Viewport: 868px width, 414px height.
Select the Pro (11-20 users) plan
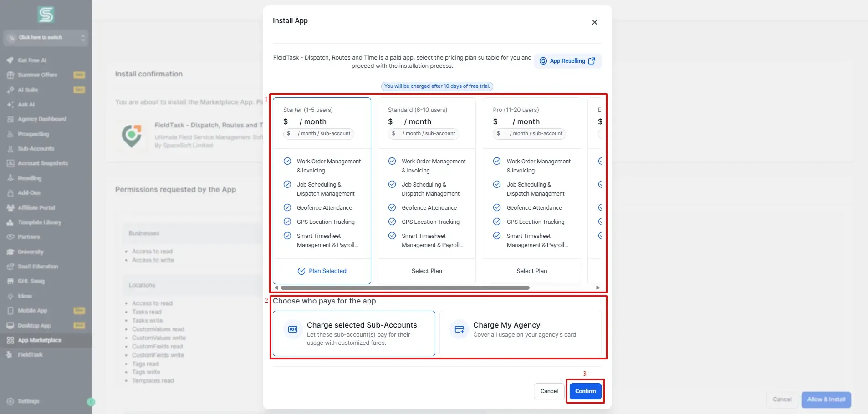click(x=531, y=271)
